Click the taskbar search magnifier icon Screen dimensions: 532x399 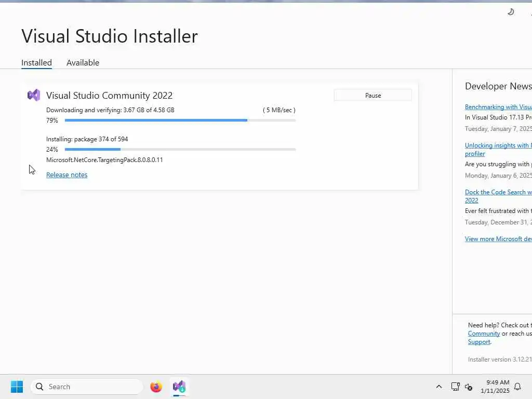pyautogui.click(x=39, y=387)
